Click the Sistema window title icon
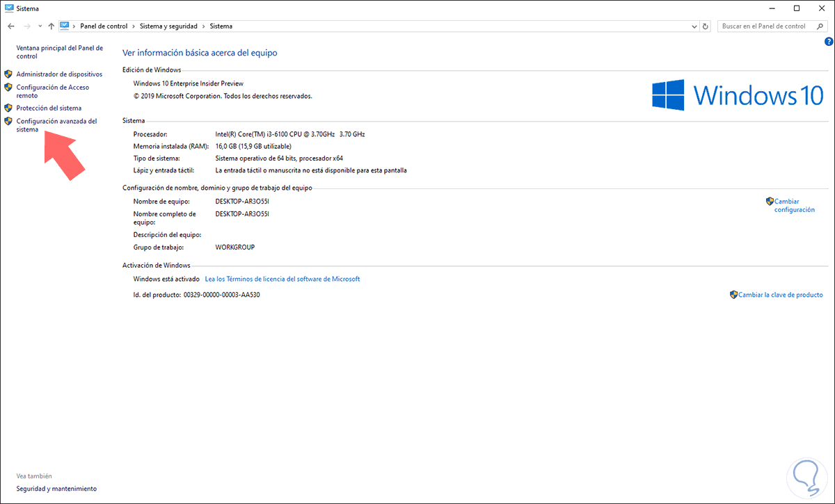Image resolution: width=835 pixels, height=504 pixels. click(8, 8)
